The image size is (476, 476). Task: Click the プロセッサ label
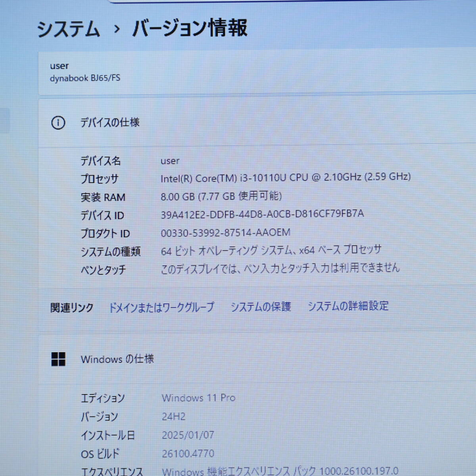[99, 179]
